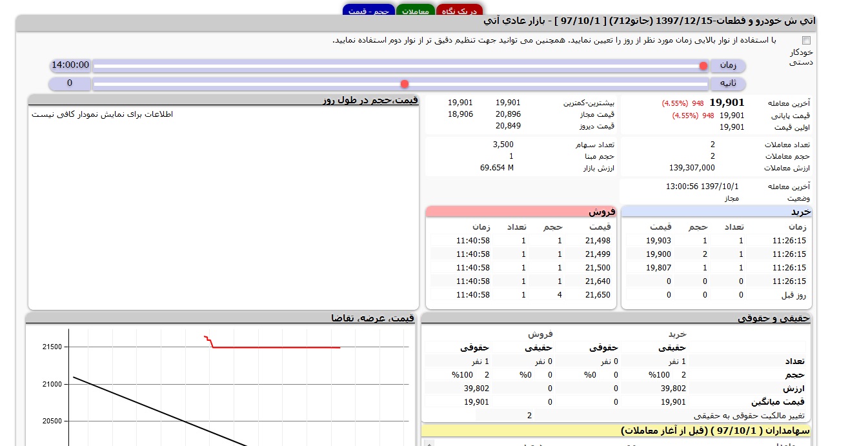Click the "روز قبل" row in buy table
This screenshot has height=446, width=868.
716,295
